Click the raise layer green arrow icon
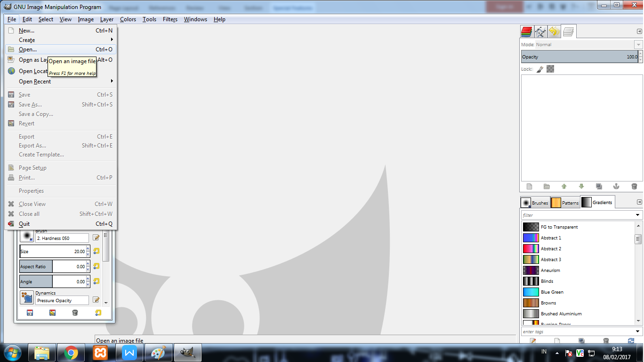The image size is (644, 362). coord(564,186)
